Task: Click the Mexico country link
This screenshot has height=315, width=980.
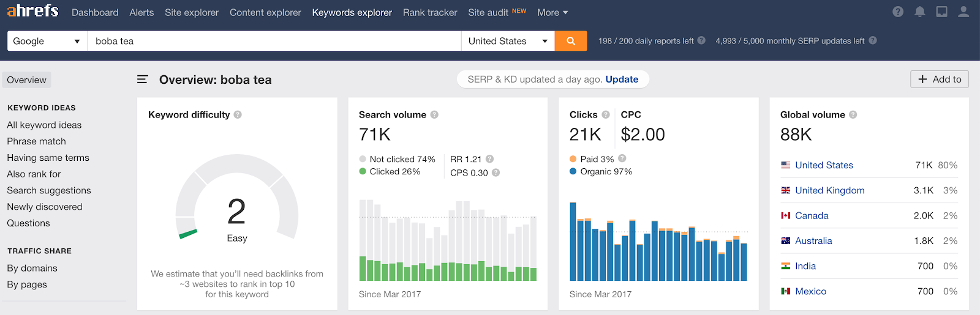Action: (810, 291)
